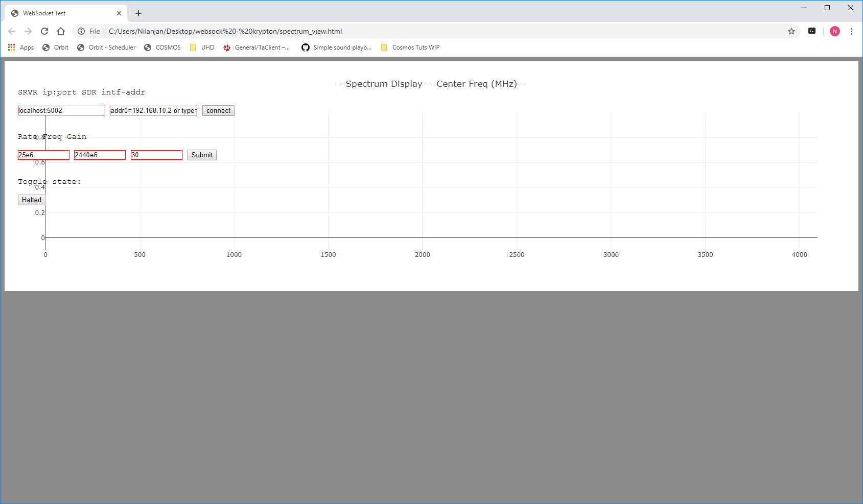Close the WebSocket Test tab

point(119,13)
